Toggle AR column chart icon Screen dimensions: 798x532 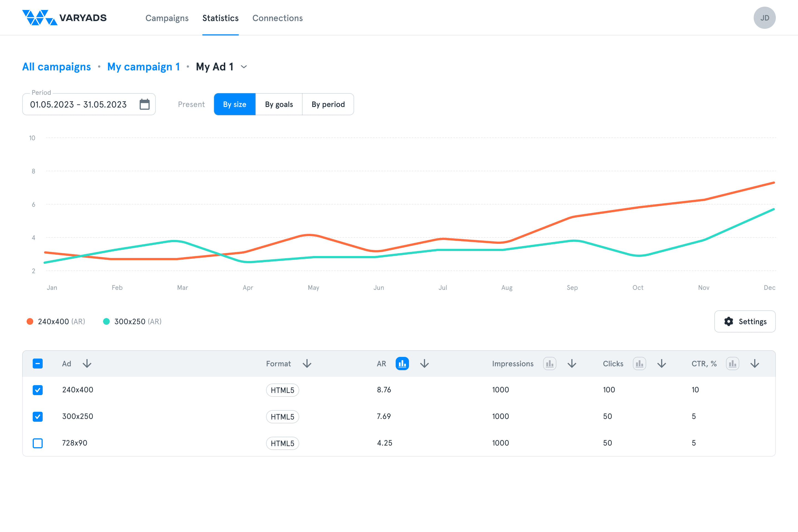tap(402, 364)
